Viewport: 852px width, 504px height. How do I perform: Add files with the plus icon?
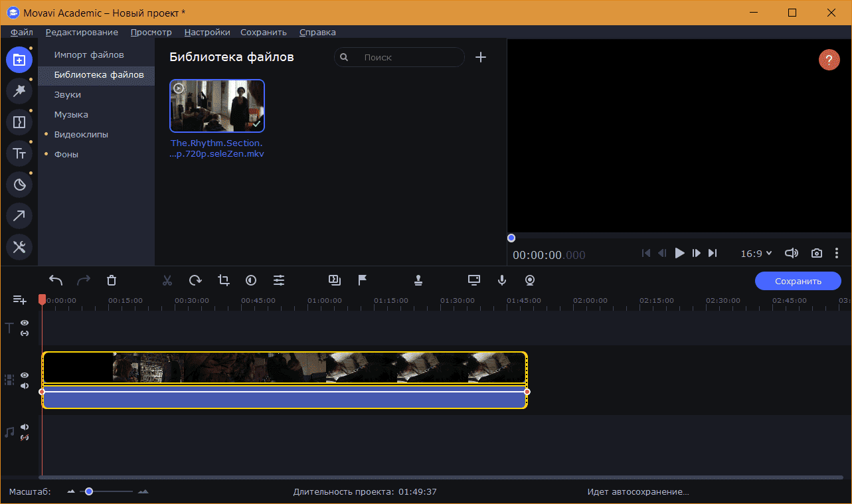pyautogui.click(x=481, y=57)
